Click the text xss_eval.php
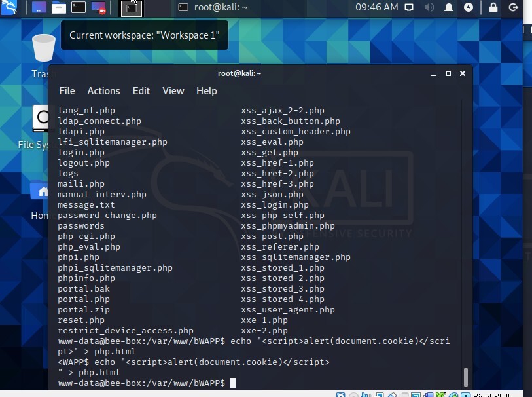532x397 pixels. click(272, 142)
